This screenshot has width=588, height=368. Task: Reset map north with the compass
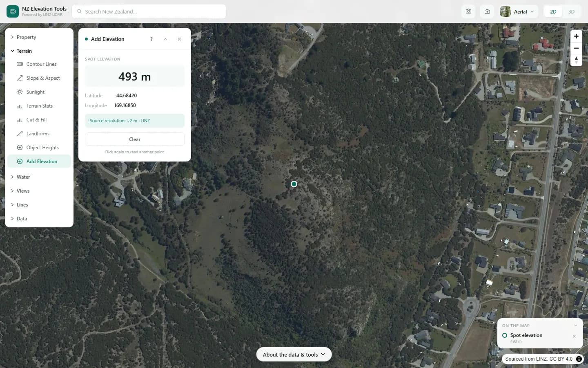[576, 60]
